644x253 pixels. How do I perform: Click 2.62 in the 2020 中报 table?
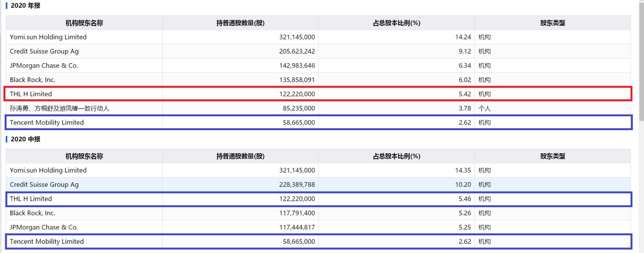pyautogui.click(x=465, y=241)
